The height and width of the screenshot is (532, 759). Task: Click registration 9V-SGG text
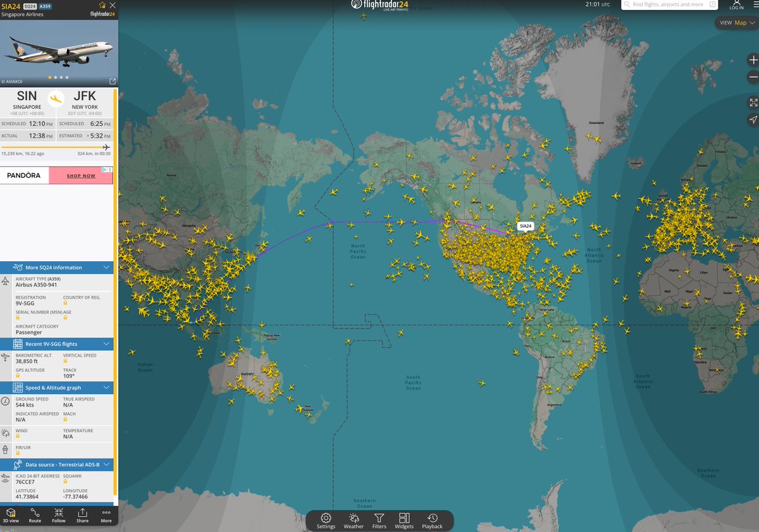(x=25, y=303)
